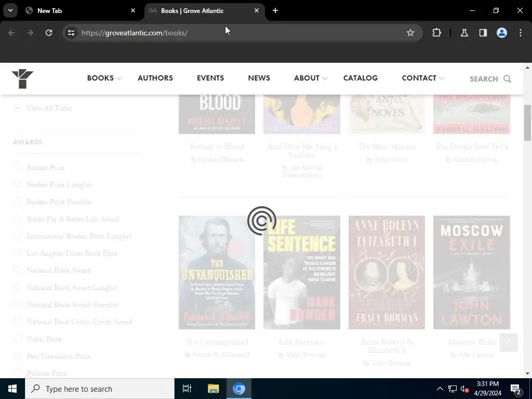Open File Explorer from taskbar
Viewport: 532px width, 399px height.
(x=213, y=389)
